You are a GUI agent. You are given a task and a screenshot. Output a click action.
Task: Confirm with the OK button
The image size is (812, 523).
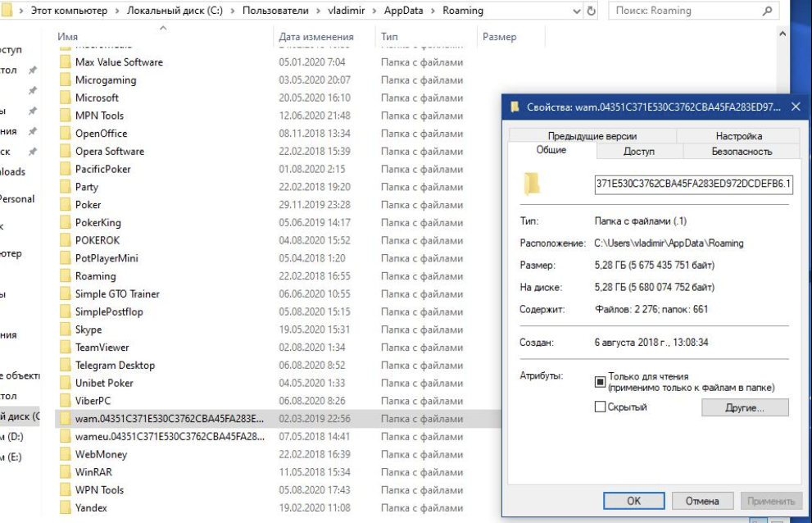pos(634,501)
